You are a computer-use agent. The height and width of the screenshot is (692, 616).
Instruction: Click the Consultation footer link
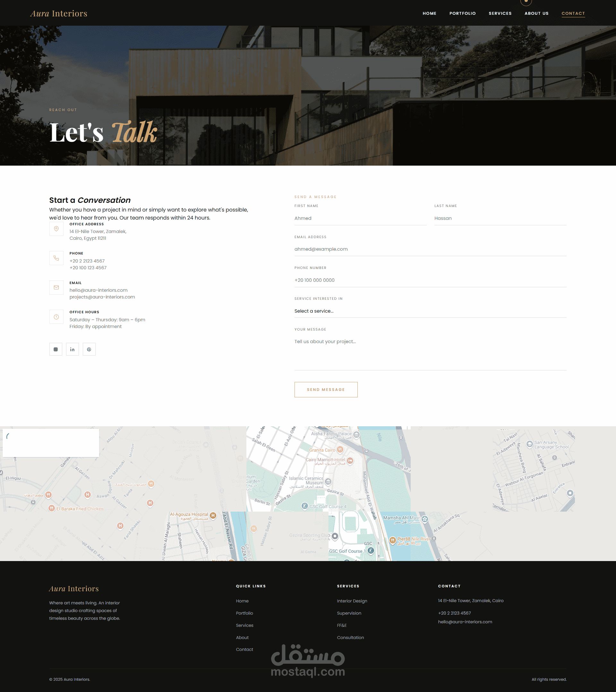point(350,637)
